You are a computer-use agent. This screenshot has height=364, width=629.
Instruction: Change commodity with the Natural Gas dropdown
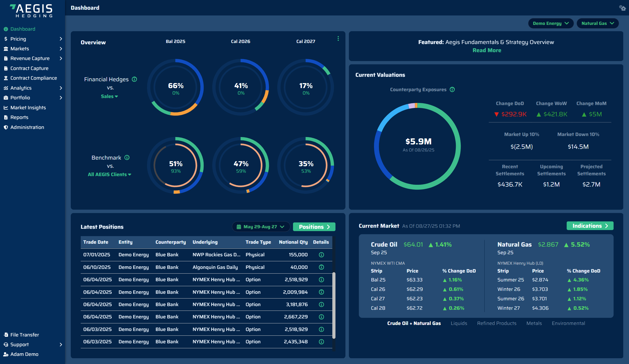point(598,23)
